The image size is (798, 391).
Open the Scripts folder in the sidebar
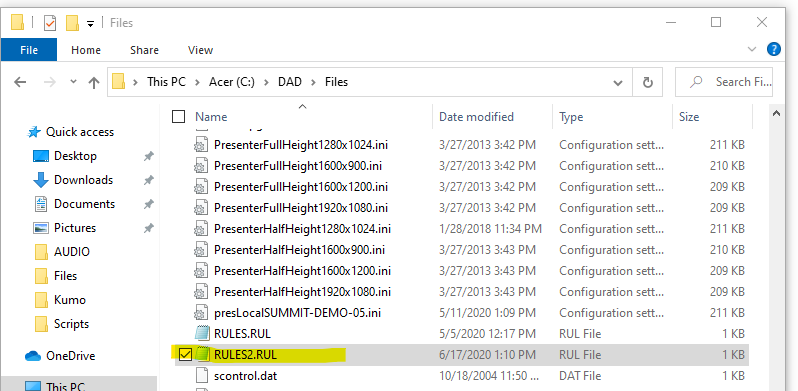coord(71,324)
